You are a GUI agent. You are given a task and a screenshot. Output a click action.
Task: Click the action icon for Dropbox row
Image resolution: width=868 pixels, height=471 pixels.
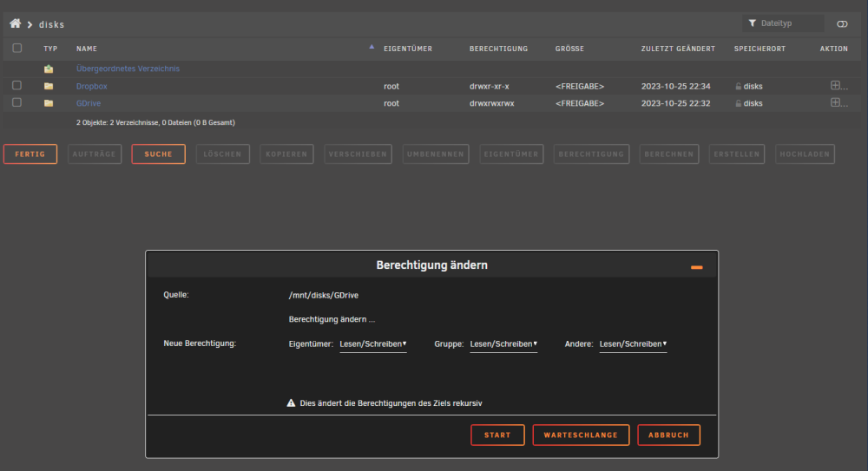tap(835, 85)
